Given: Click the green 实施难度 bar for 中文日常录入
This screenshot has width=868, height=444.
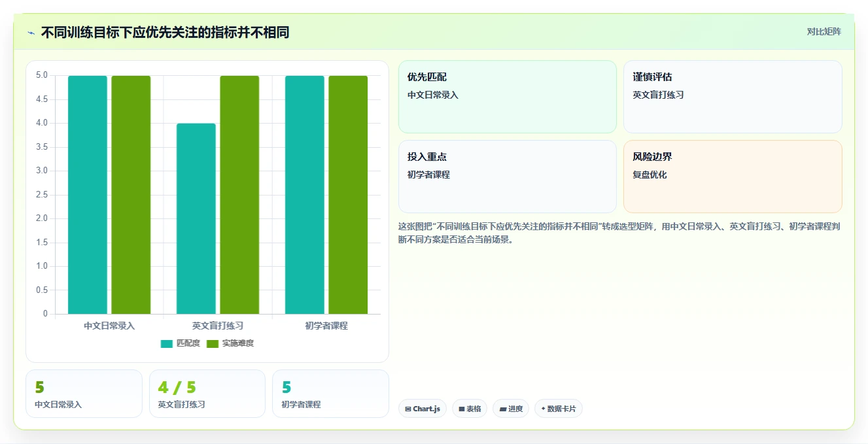Looking at the screenshot, I should (x=131, y=195).
